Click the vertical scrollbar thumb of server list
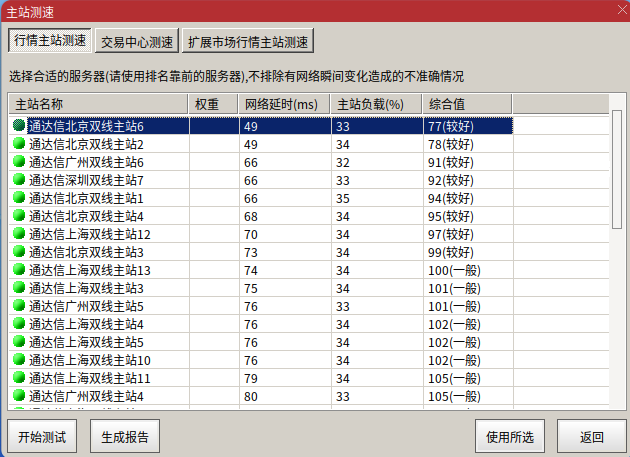This screenshot has width=630, height=457. pos(617,170)
